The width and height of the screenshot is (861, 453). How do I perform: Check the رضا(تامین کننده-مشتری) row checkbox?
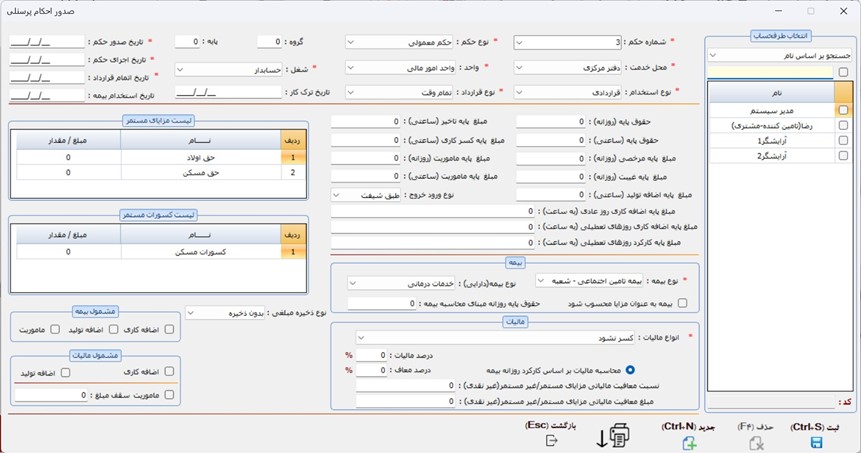(843, 125)
